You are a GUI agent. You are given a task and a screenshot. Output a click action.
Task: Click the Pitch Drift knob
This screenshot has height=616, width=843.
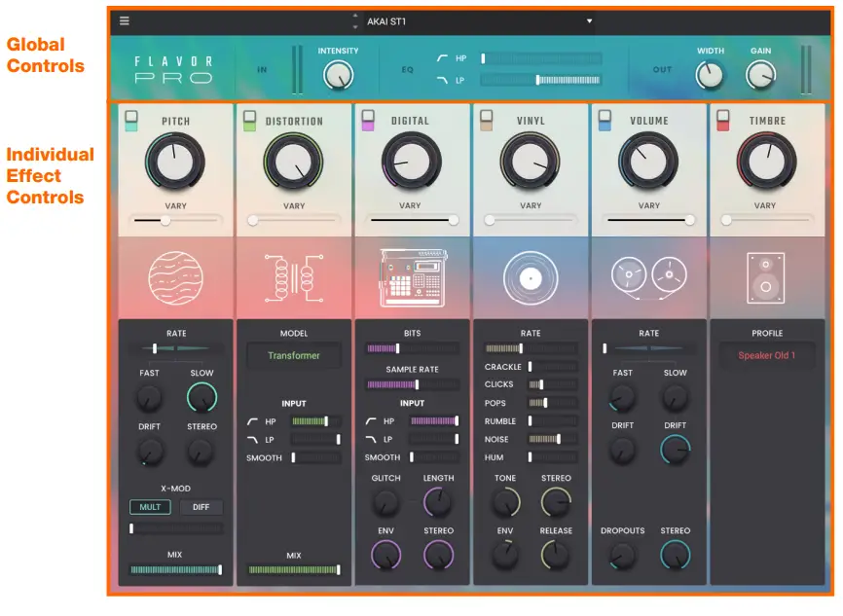point(150,452)
